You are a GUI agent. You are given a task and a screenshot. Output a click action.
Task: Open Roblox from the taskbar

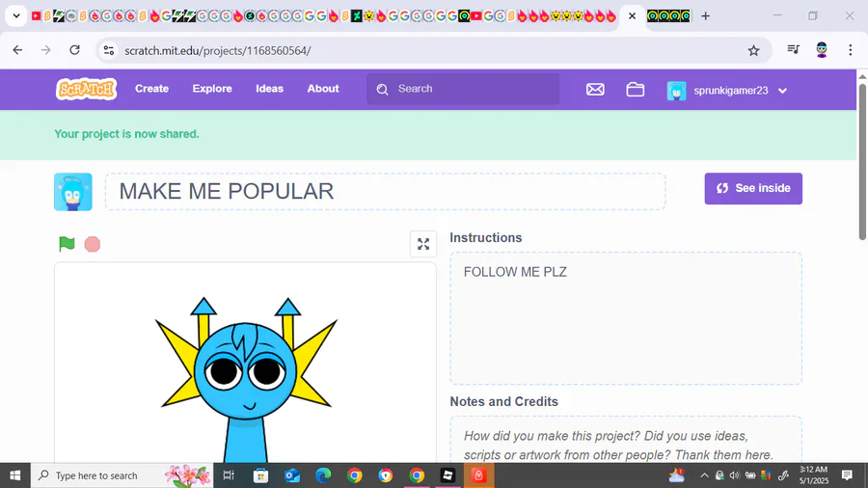click(448, 475)
